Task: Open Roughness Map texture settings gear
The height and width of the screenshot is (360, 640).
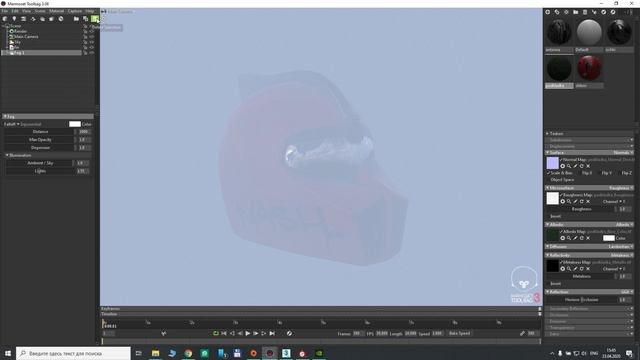Action: tap(562, 202)
